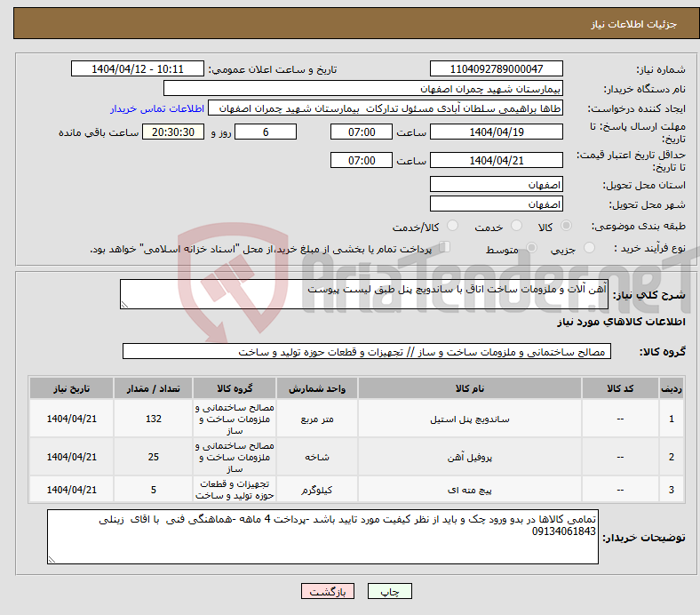Click the buyer notes text area

pos(322,537)
